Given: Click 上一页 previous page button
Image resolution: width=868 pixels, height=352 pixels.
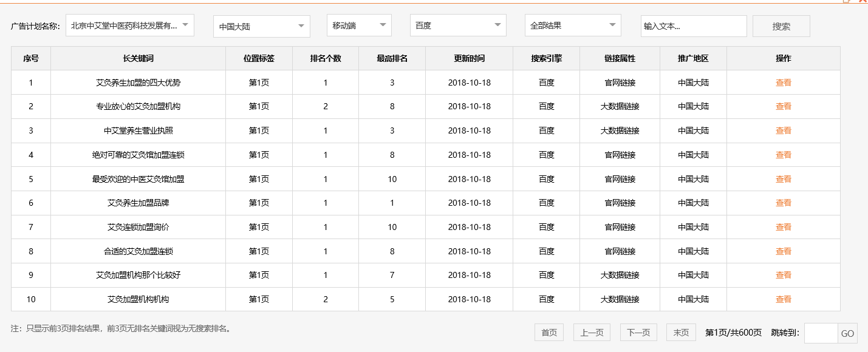Looking at the screenshot, I should [591, 332].
